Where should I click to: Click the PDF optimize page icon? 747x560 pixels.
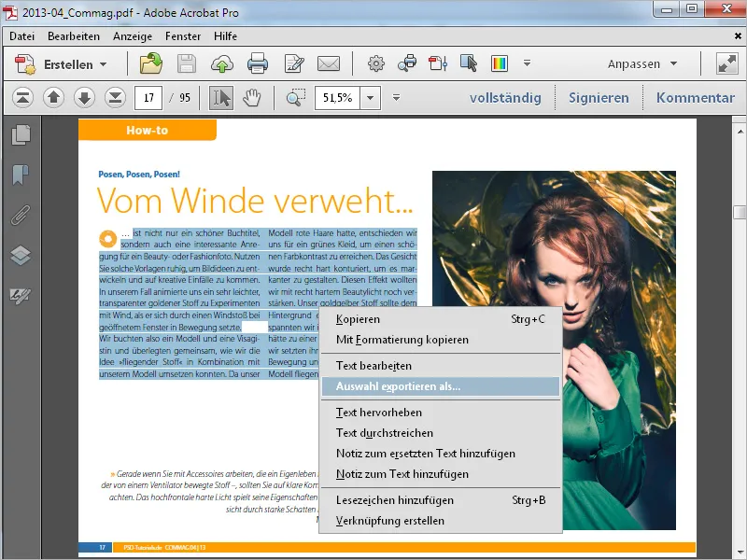point(438,63)
